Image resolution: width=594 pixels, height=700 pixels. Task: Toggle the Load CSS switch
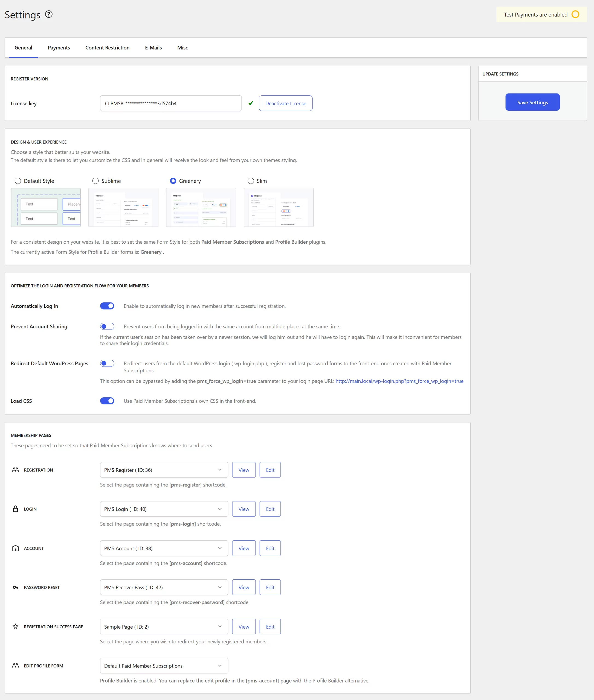tap(107, 401)
